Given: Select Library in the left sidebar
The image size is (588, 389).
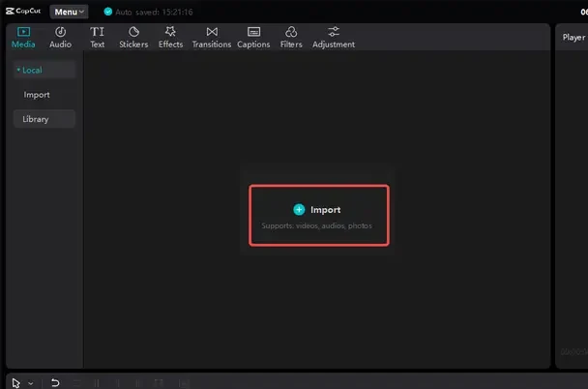Looking at the screenshot, I should click(x=44, y=119).
